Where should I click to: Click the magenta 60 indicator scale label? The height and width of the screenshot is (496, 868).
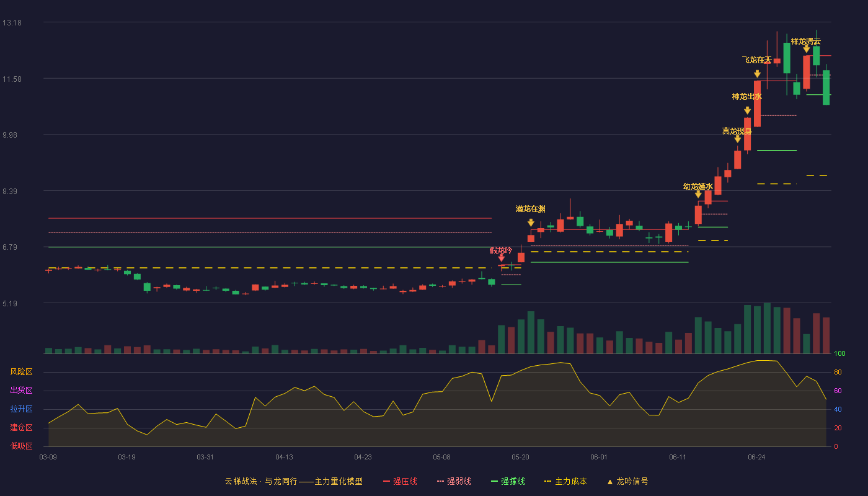tap(838, 391)
